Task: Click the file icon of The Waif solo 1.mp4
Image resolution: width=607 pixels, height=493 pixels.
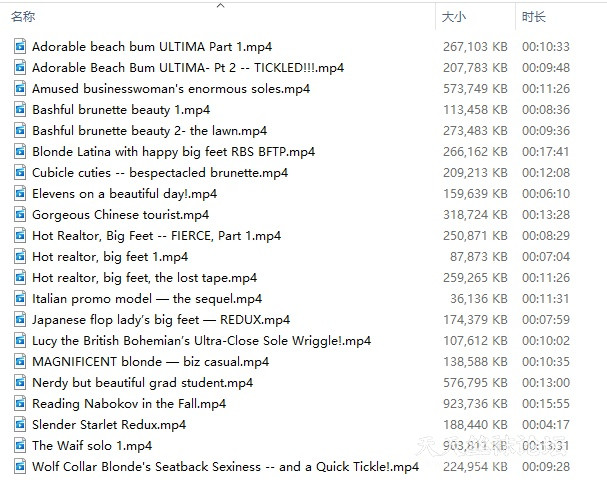Action: tap(20, 446)
